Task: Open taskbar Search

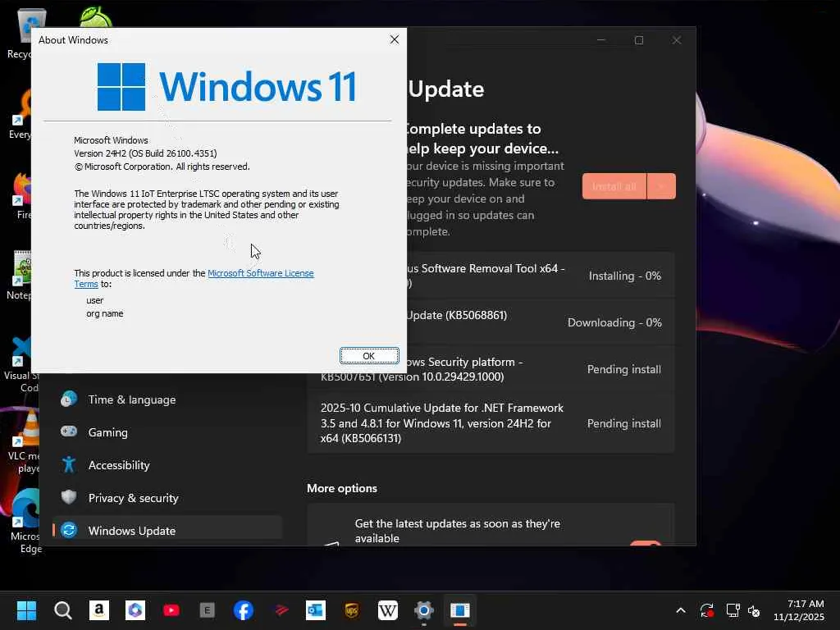Action: (62, 610)
